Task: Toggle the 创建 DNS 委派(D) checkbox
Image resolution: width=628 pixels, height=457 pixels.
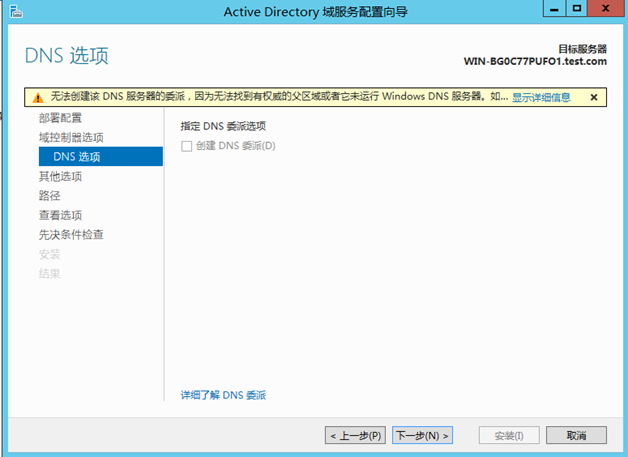Action: pyautogui.click(x=187, y=146)
